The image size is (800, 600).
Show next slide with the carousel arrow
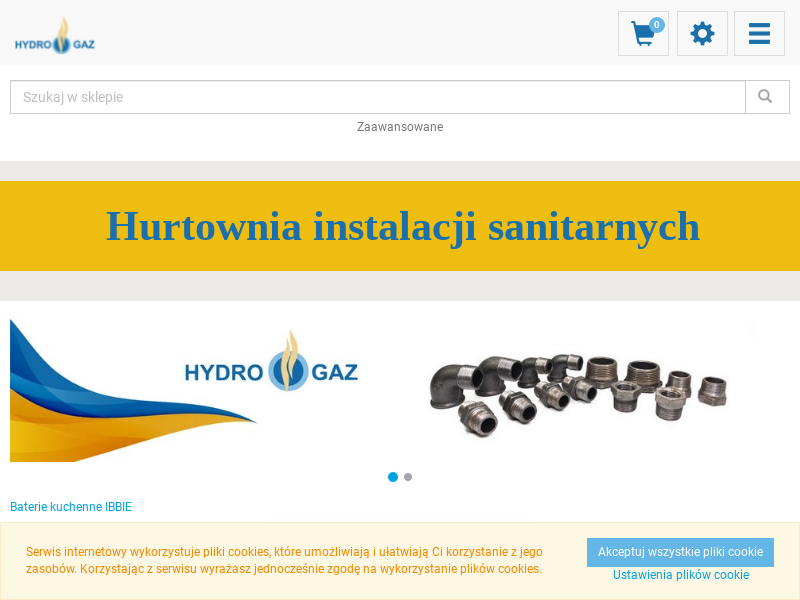pos(752,330)
